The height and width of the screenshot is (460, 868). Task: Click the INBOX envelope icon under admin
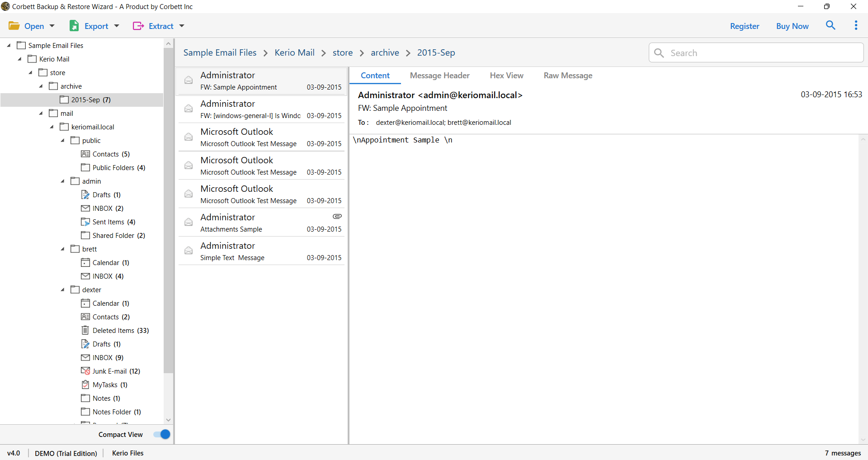click(x=85, y=208)
